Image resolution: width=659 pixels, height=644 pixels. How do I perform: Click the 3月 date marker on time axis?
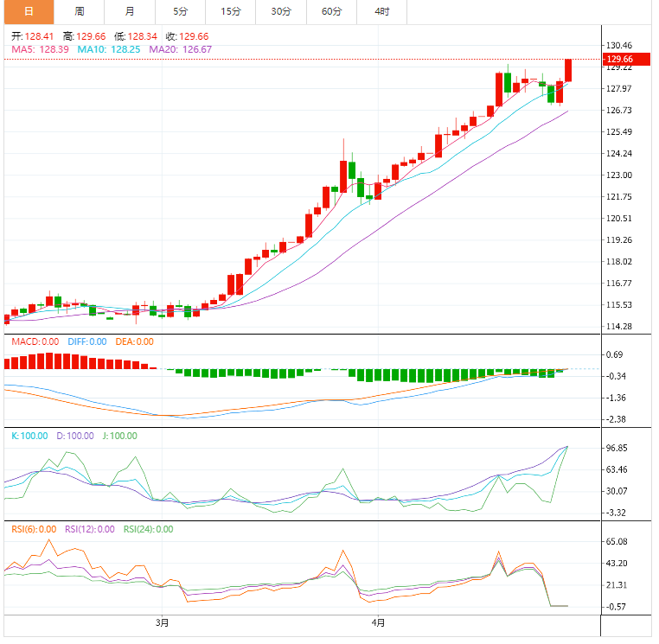coord(162,622)
